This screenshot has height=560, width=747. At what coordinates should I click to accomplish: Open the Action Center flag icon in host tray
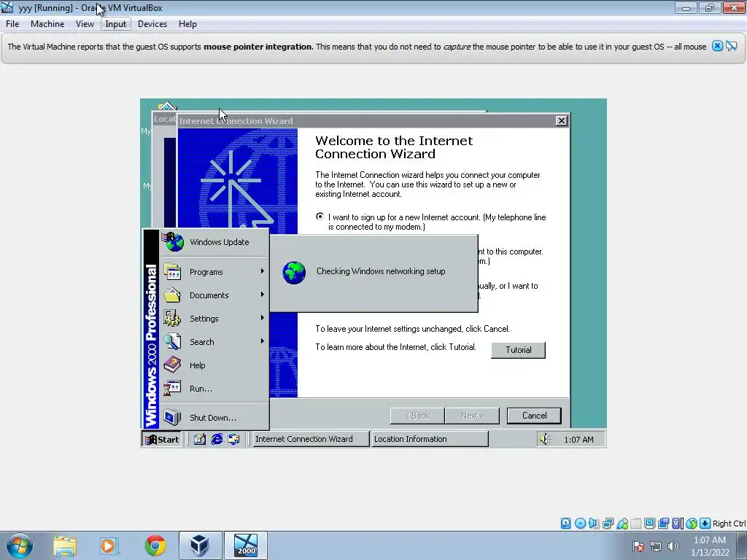point(638,546)
